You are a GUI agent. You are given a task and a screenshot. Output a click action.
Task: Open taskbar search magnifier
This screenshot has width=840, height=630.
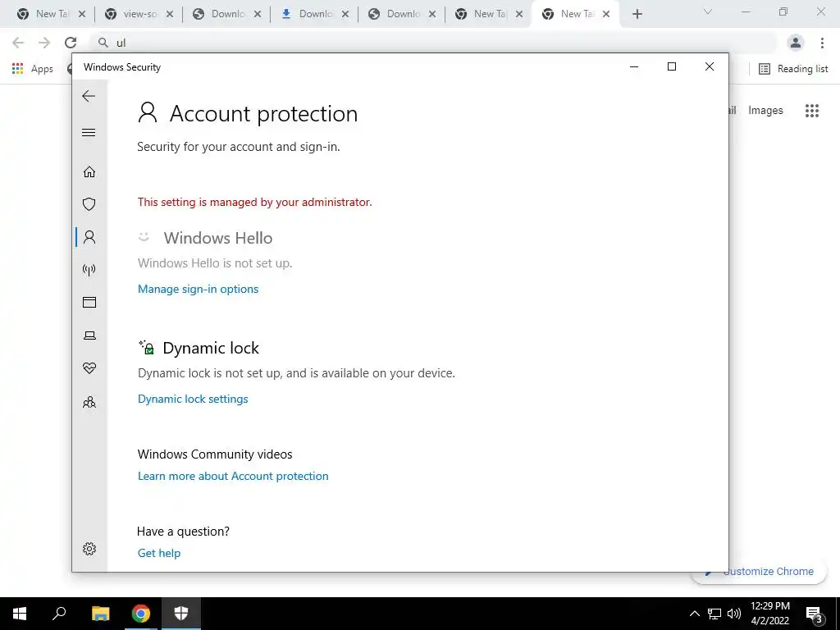(59, 614)
